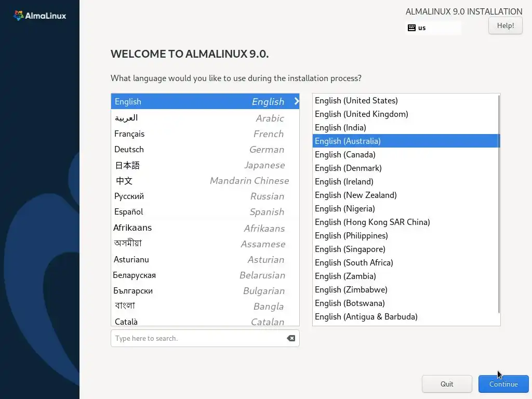Viewport: 532px width, 399px height.
Task: Click the Continue button
Action: click(503, 384)
